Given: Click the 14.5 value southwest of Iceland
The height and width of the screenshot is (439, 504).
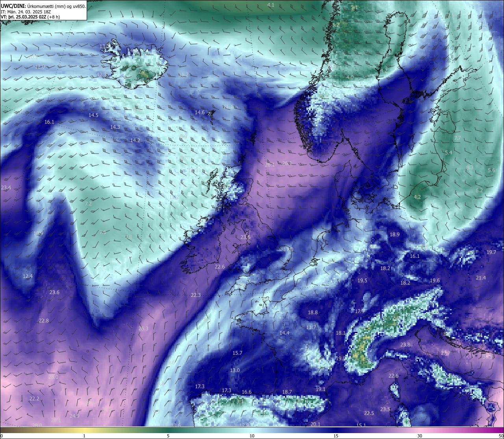Looking at the screenshot, I should (x=93, y=115).
